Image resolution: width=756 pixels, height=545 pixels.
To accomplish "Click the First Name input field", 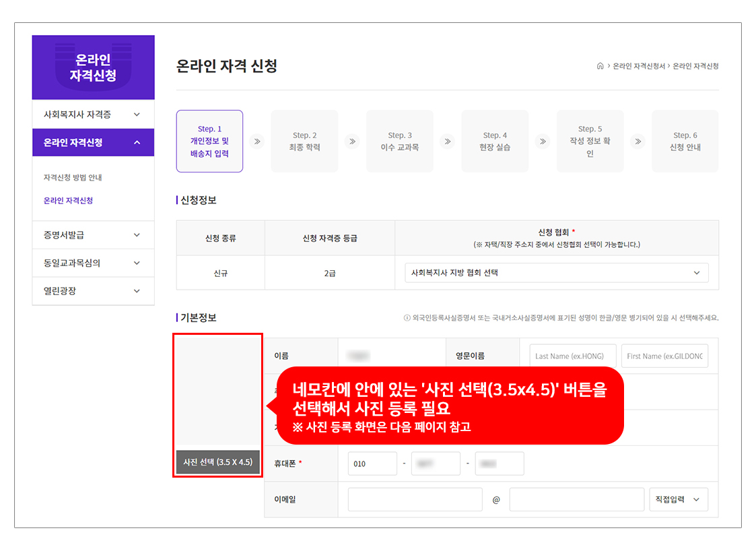I will tap(664, 356).
